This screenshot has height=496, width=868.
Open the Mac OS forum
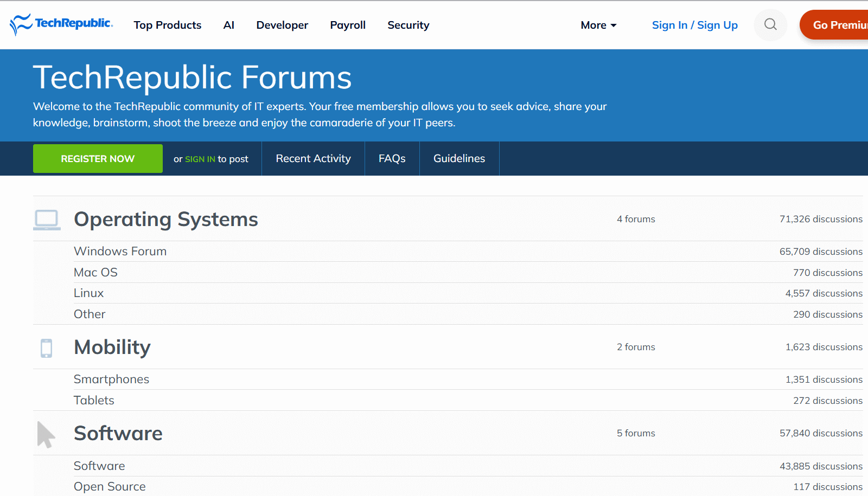[95, 272]
